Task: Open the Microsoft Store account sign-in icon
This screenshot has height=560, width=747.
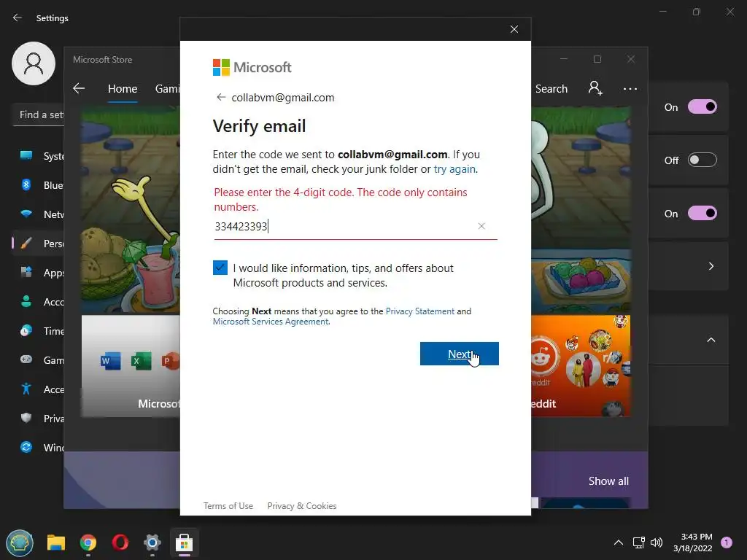Action: pos(595,88)
